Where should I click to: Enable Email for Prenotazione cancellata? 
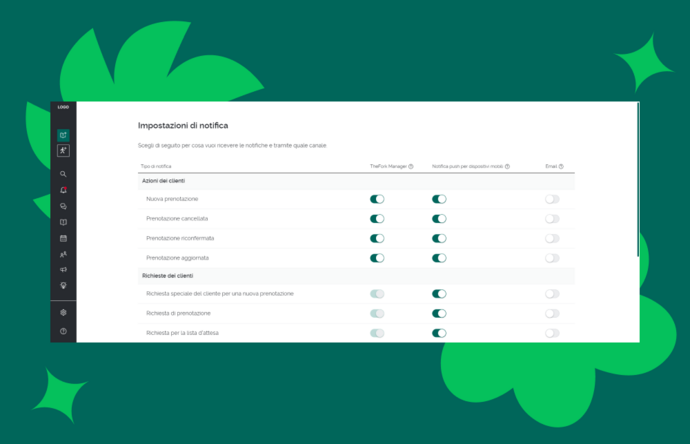click(x=552, y=218)
